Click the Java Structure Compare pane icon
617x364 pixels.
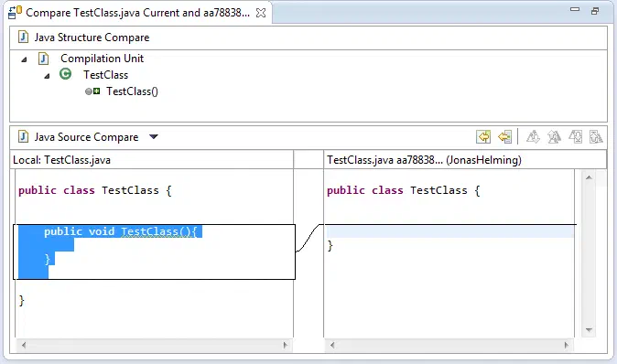[23, 37]
